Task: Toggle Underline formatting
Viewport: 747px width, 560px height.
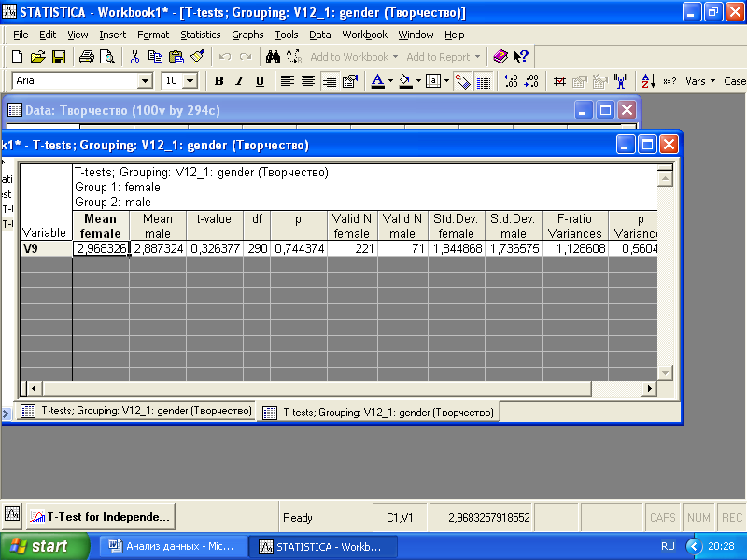Action: tap(260, 81)
